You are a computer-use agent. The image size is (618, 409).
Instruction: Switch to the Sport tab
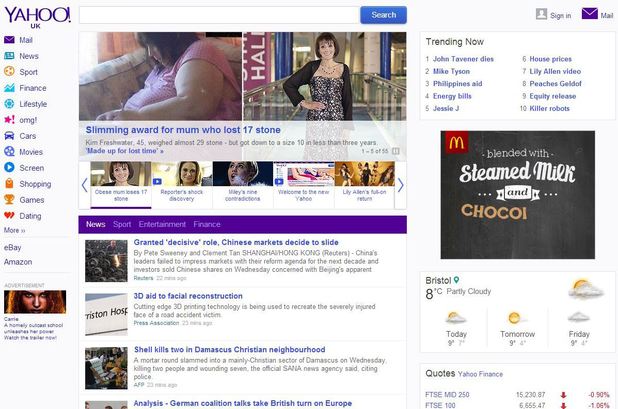coord(122,224)
